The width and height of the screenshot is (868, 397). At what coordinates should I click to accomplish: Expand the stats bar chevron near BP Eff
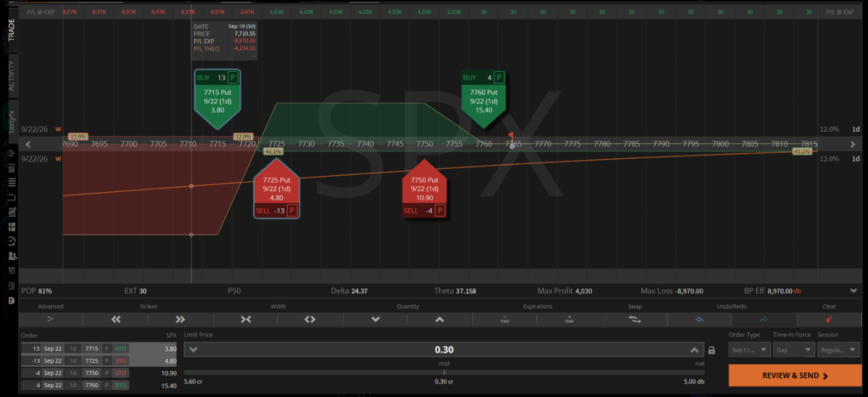[854, 291]
